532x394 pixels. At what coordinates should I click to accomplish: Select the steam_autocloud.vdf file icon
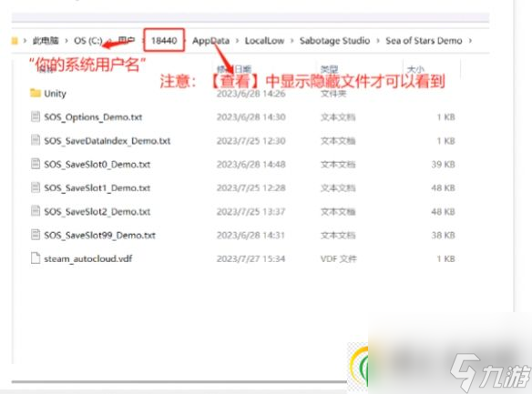click(x=36, y=258)
